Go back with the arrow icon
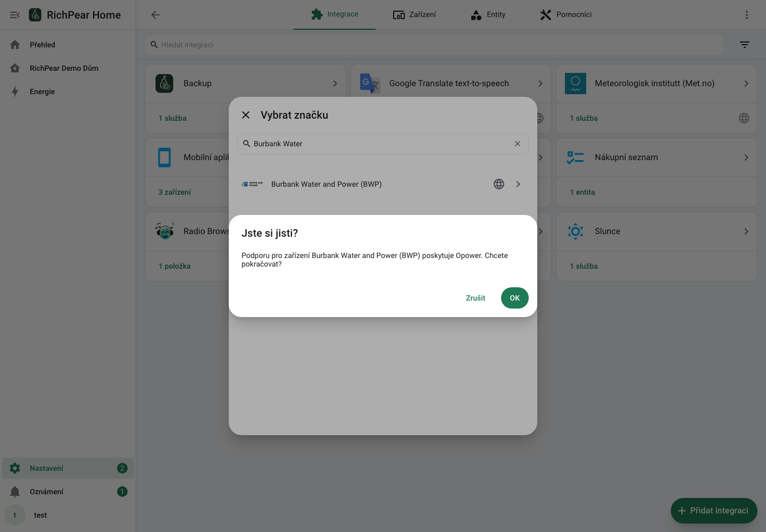766x532 pixels. pyautogui.click(x=155, y=15)
